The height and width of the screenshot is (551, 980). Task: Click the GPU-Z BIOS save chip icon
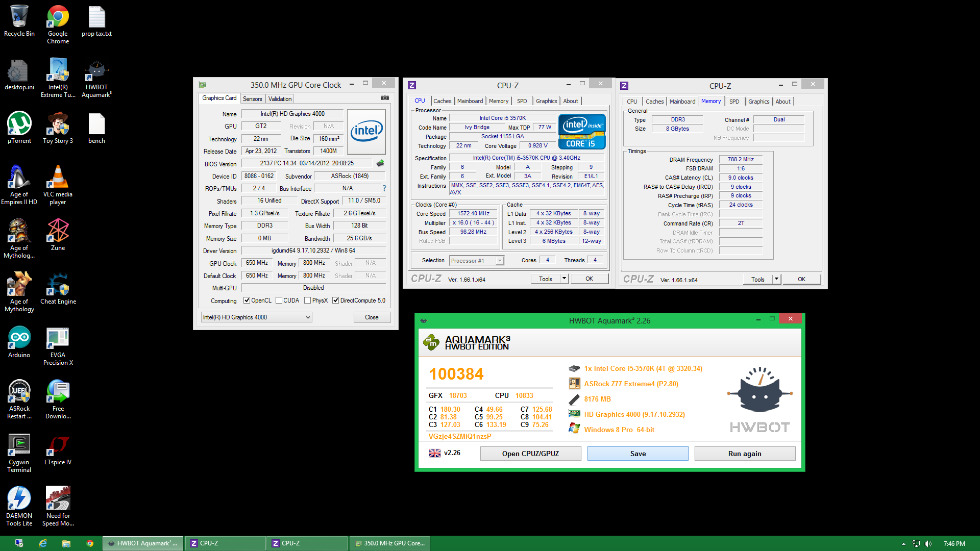point(380,163)
